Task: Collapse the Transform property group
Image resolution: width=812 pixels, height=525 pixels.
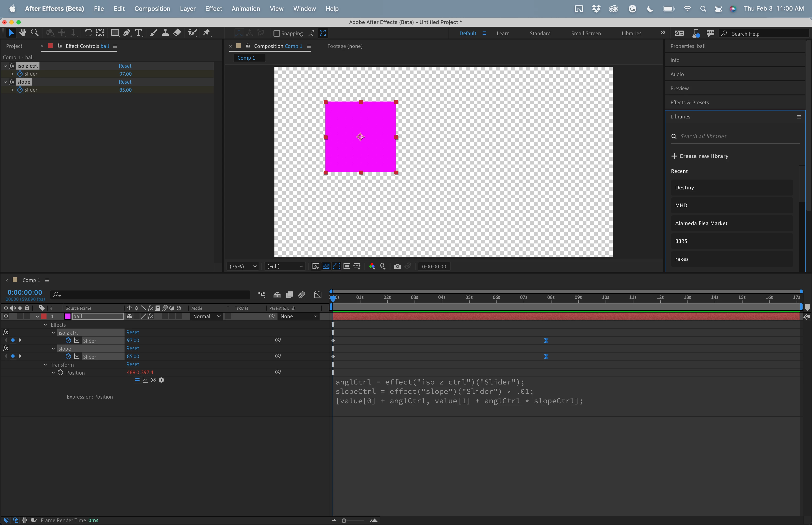Action: (x=45, y=364)
